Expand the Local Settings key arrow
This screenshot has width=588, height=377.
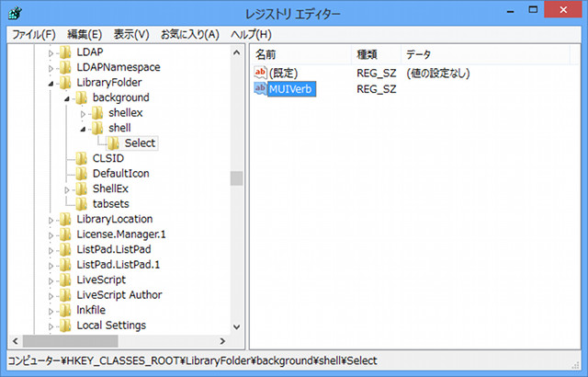51,326
